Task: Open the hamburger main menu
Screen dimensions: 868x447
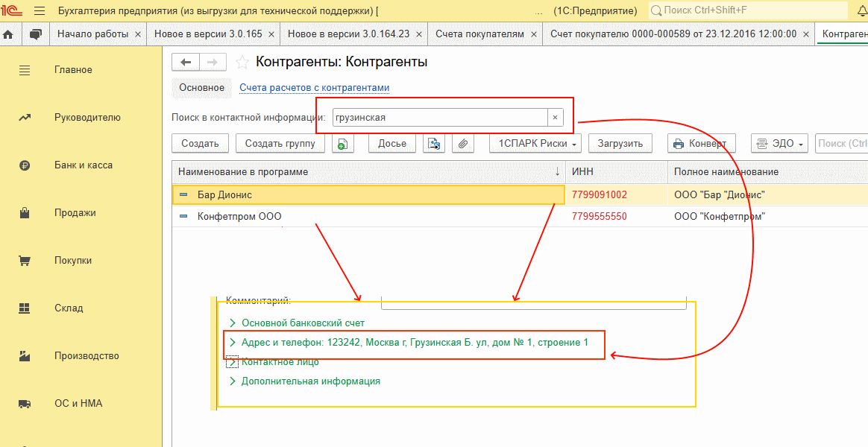Action: click(40, 11)
